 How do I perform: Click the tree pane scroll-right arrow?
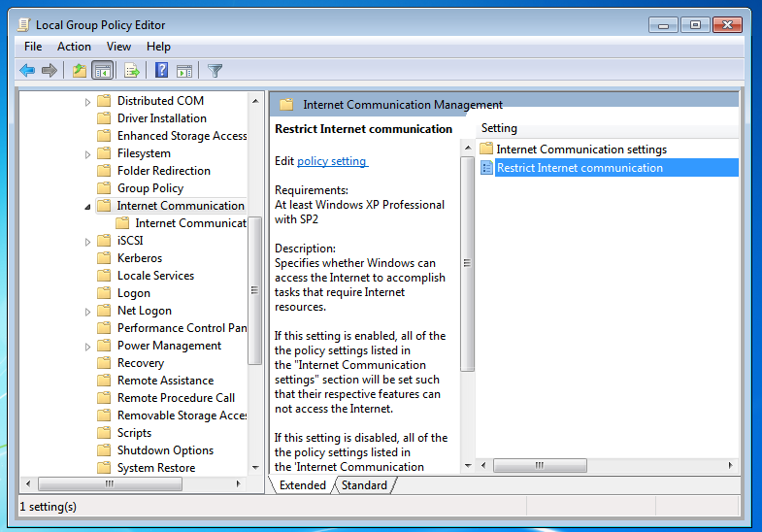point(238,483)
